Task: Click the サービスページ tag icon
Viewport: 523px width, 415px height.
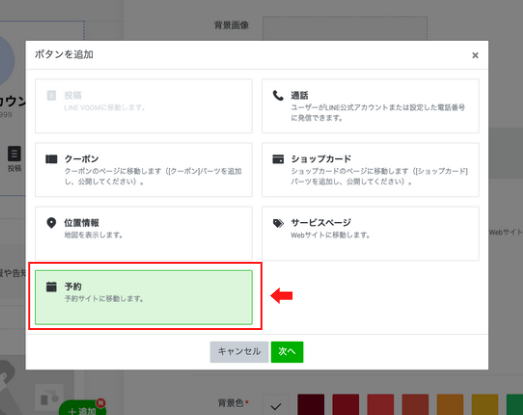Action: 278,223
